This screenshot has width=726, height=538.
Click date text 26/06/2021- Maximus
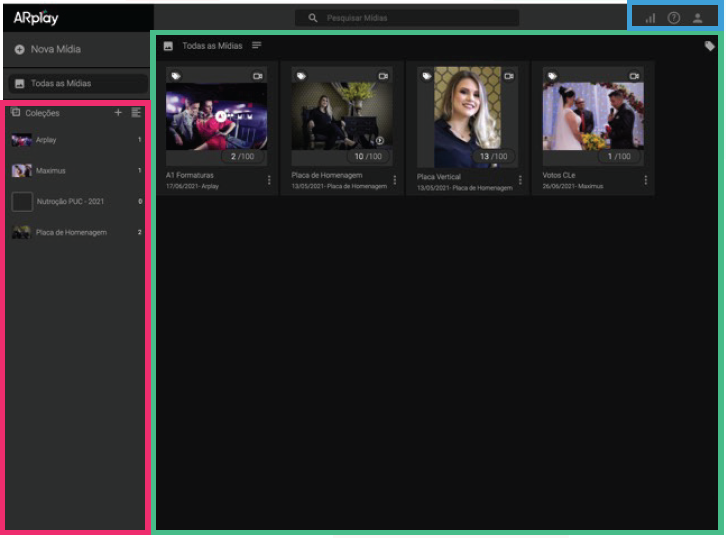point(573,186)
